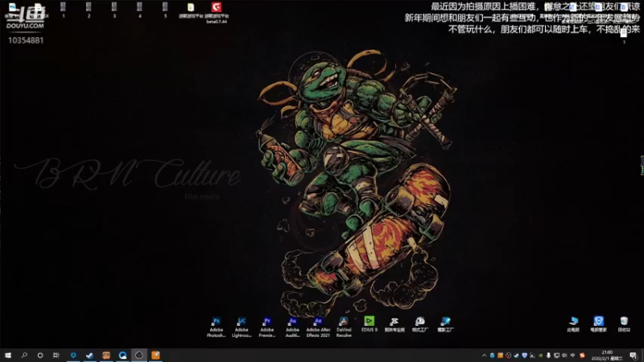Viewport: 644px width, 362px height.
Task: Click the red Sogou S tray icon
Action: (x=582, y=356)
